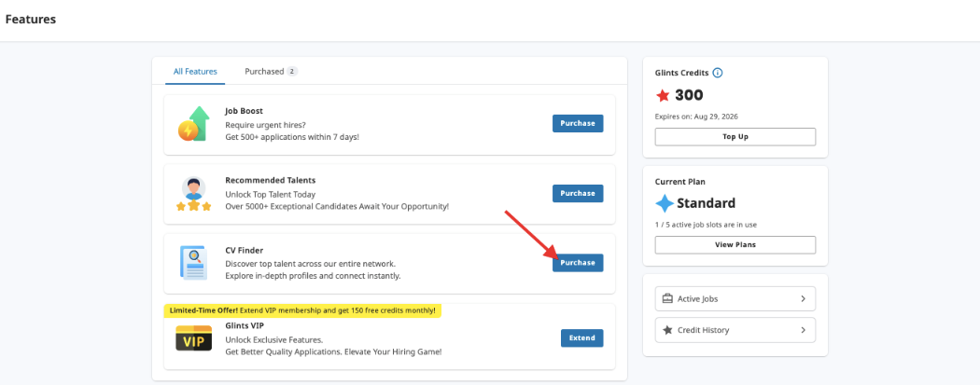Viewport: 980px width, 385px height.
Task: Click the red star credits icon
Action: tap(663, 95)
